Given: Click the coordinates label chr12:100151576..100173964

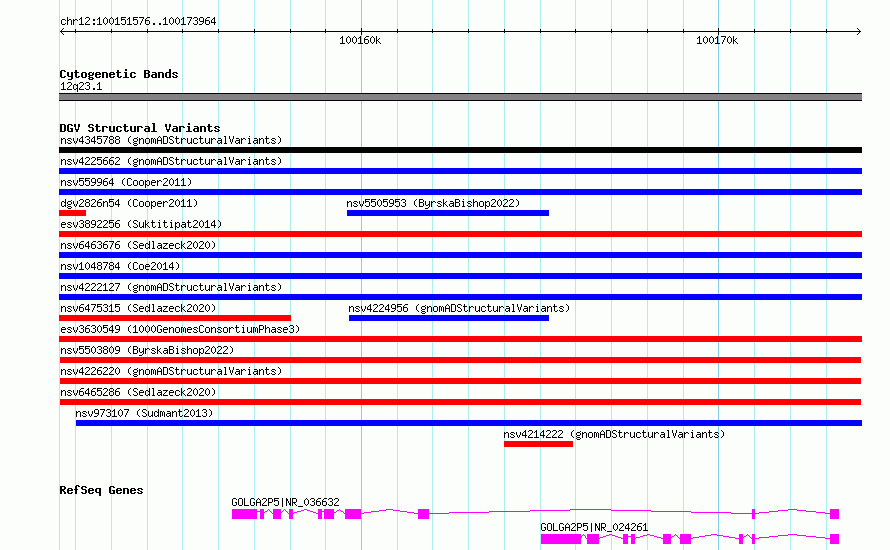Looking at the screenshot, I should pyautogui.click(x=138, y=22).
